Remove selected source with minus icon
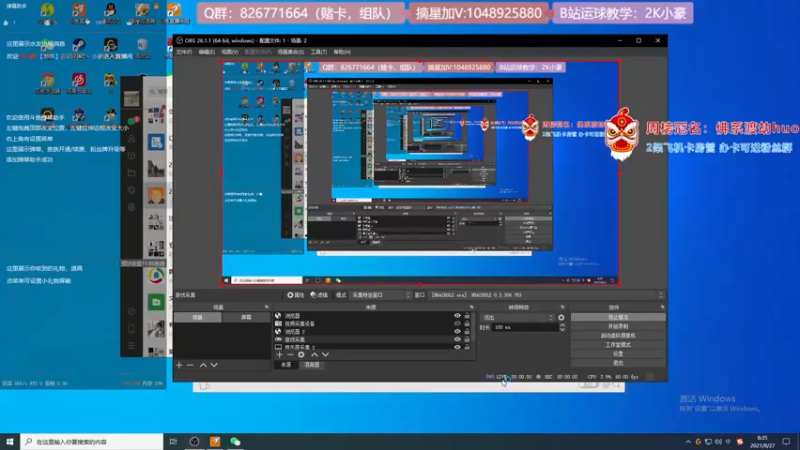This screenshot has height=450, width=800. tap(290, 355)
